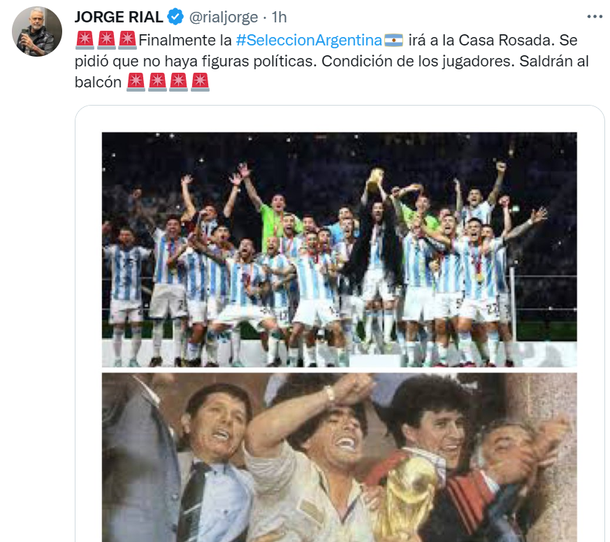Click Jorge Rial's profile avatar
The image size is (610, 542).
(37, 31)
